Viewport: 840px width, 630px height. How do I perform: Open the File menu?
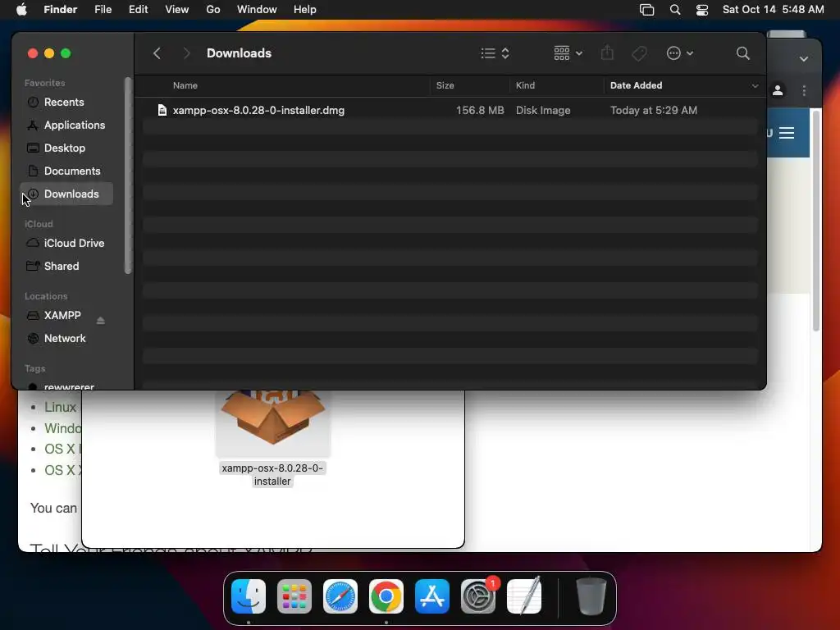coord(103,10)
